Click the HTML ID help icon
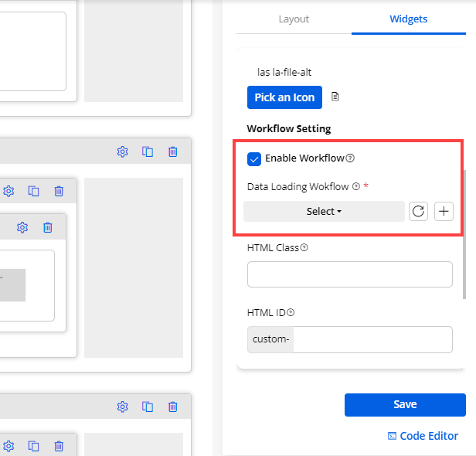The height and width of the screenshot is (456, 476). coord(291,313)
